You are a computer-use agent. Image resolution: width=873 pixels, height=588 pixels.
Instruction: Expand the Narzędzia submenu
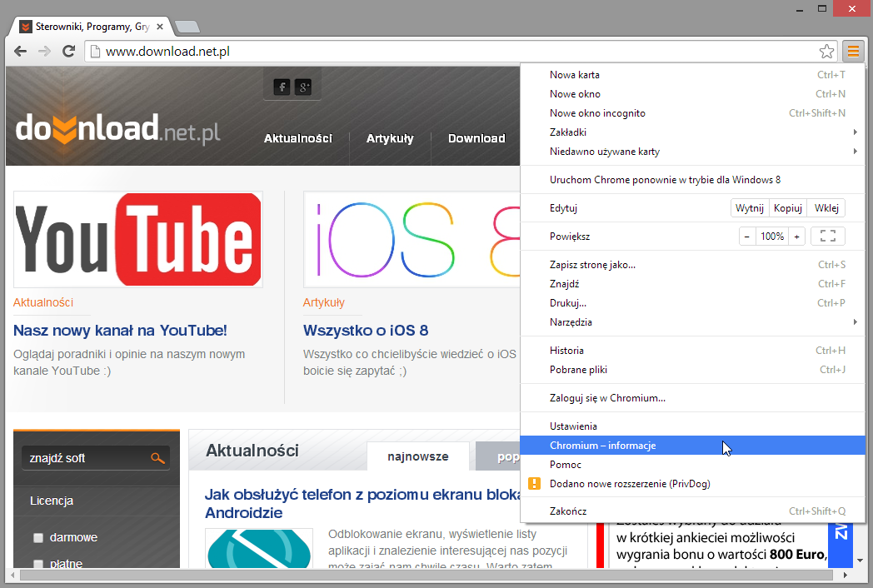pos(692,321)
